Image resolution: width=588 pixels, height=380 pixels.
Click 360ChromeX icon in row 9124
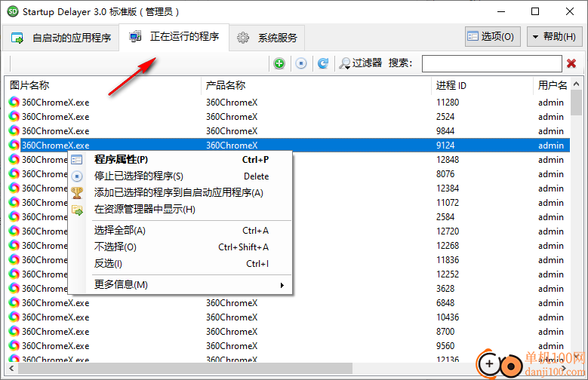(x=14, y=145)
